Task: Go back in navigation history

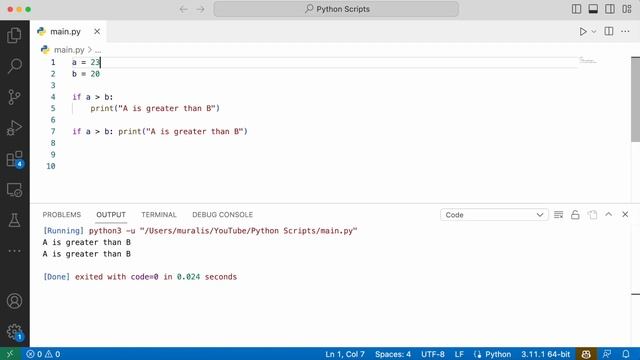Action: pyautogui.click(x=184, y=9)
